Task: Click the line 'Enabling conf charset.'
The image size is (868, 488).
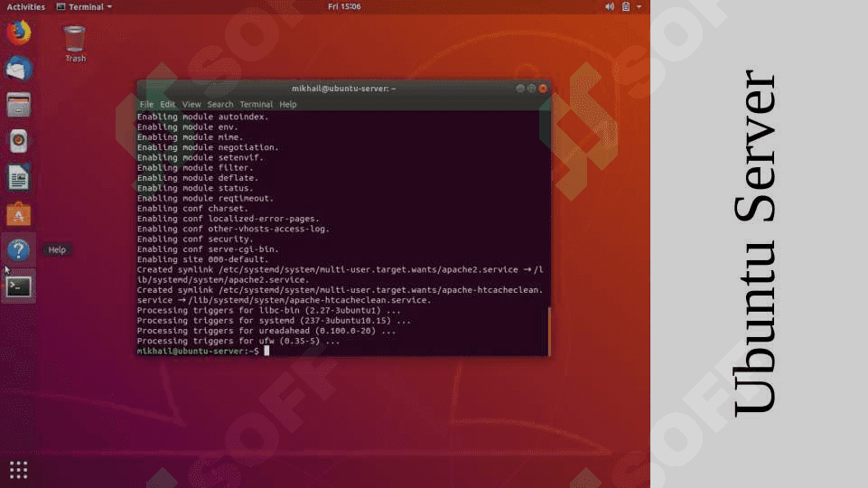Action: (x=192, y=209)
